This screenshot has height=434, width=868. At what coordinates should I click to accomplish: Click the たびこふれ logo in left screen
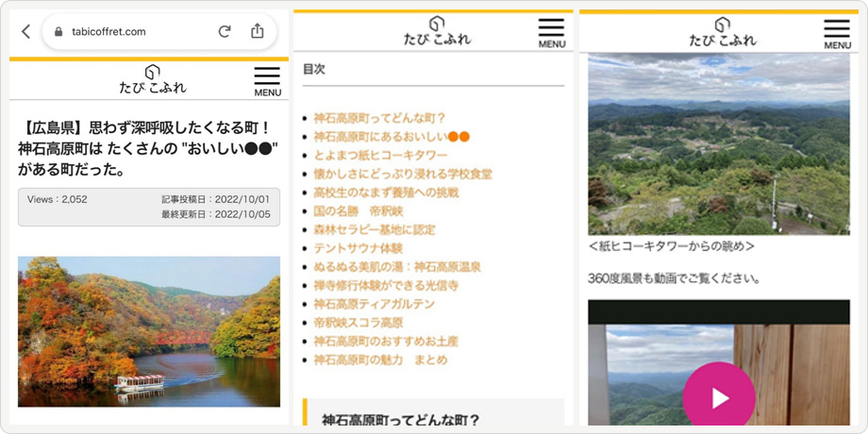[153, 79]
